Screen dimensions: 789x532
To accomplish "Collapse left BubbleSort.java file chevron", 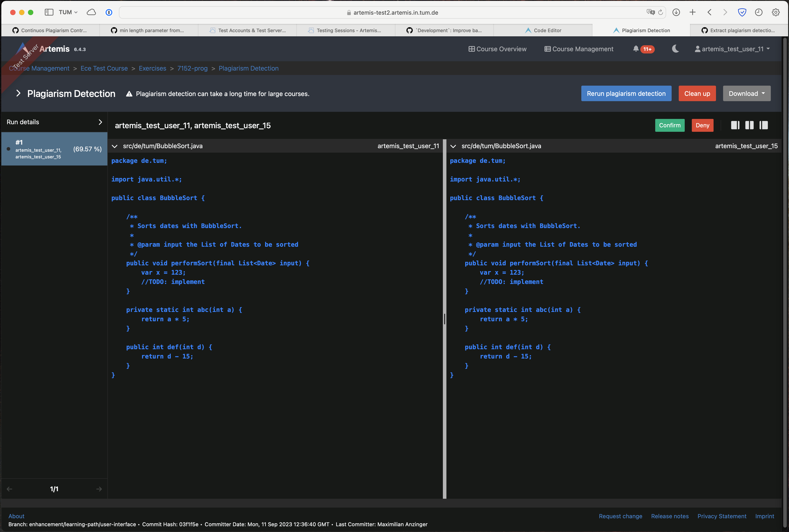I will [115, 146].
